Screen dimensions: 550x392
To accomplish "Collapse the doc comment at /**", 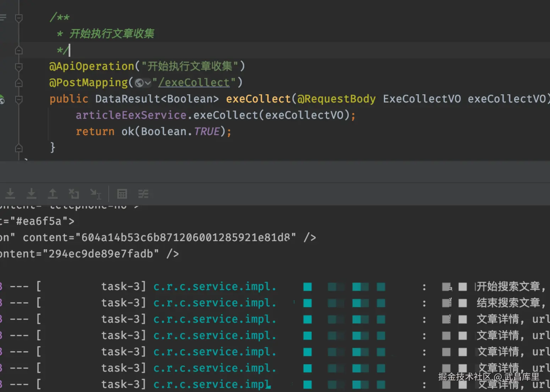I will [x=19, y=18].
